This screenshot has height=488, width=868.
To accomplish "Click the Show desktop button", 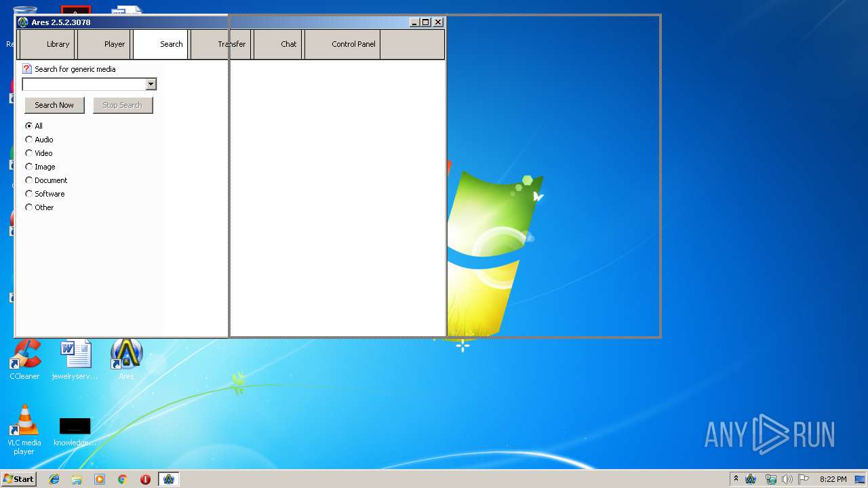I will tap(861, 479).
